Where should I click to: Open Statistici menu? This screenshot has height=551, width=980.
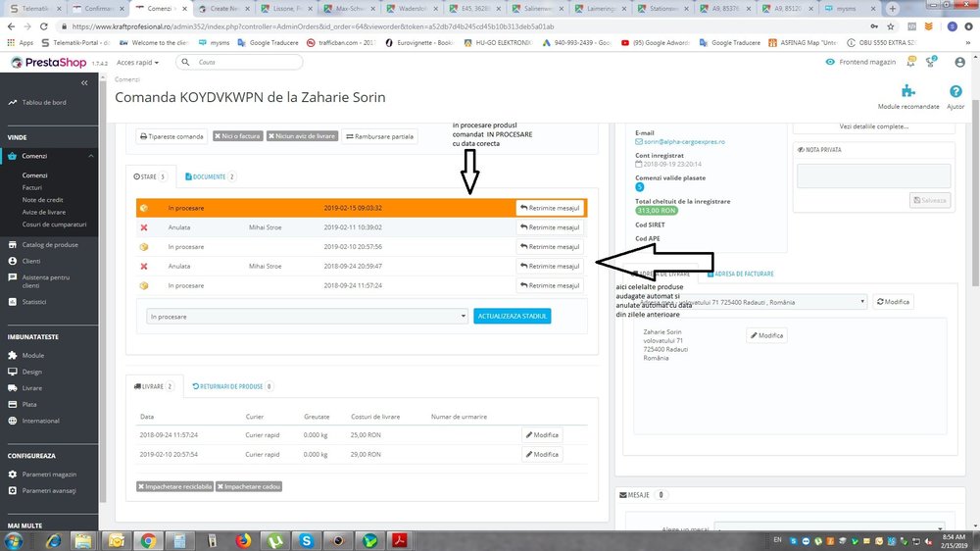33,301
